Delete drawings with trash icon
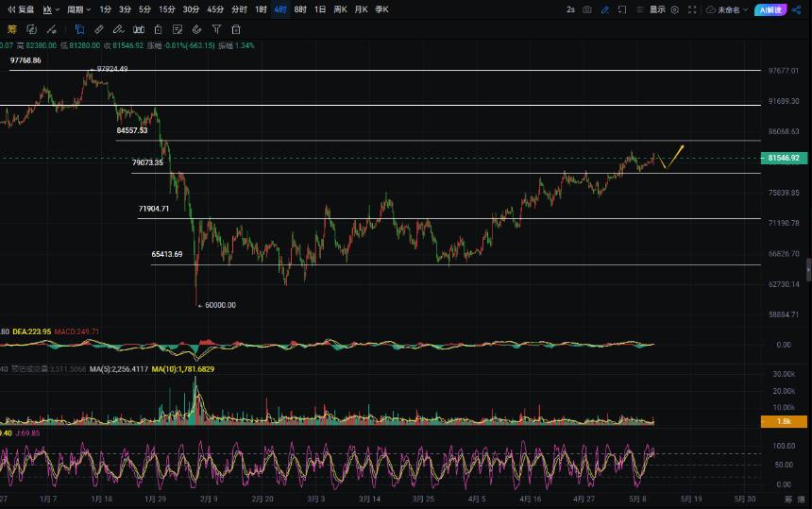This screenshot has height=509, width=812. [236, 29]
